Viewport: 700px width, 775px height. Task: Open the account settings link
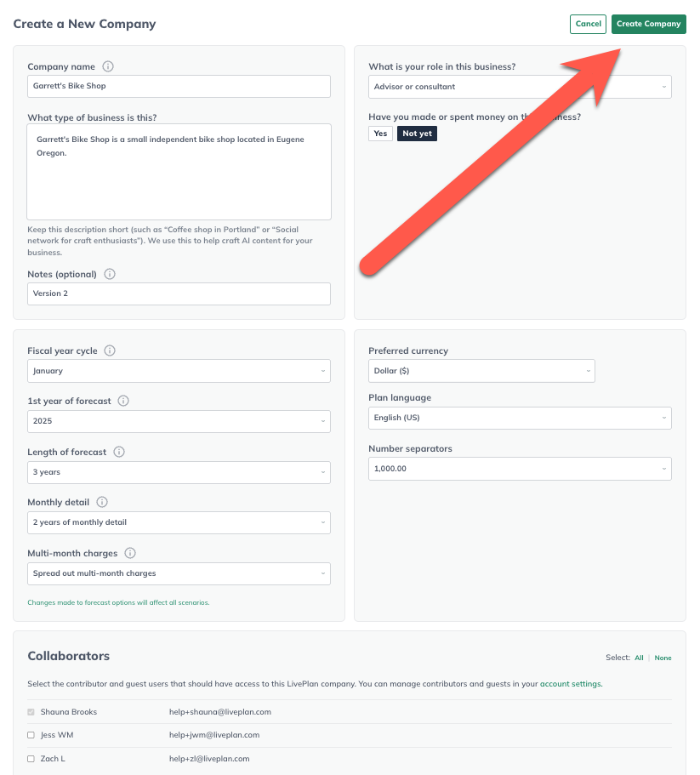click(570, 684)
